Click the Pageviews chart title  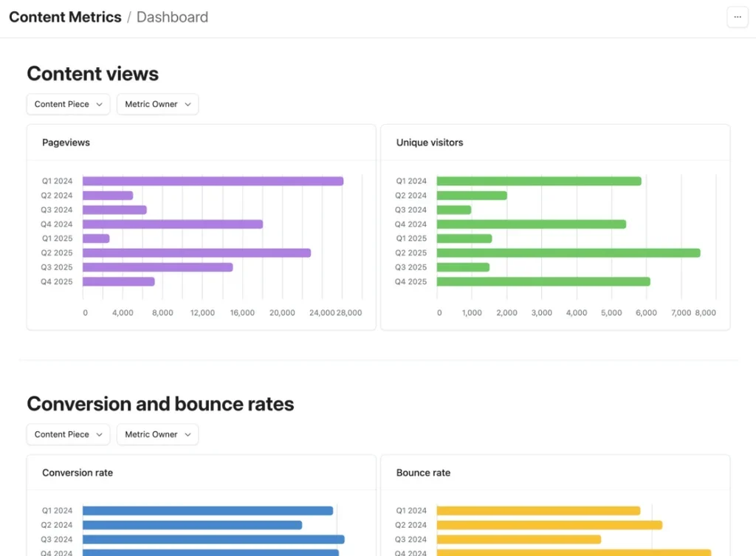66,143
